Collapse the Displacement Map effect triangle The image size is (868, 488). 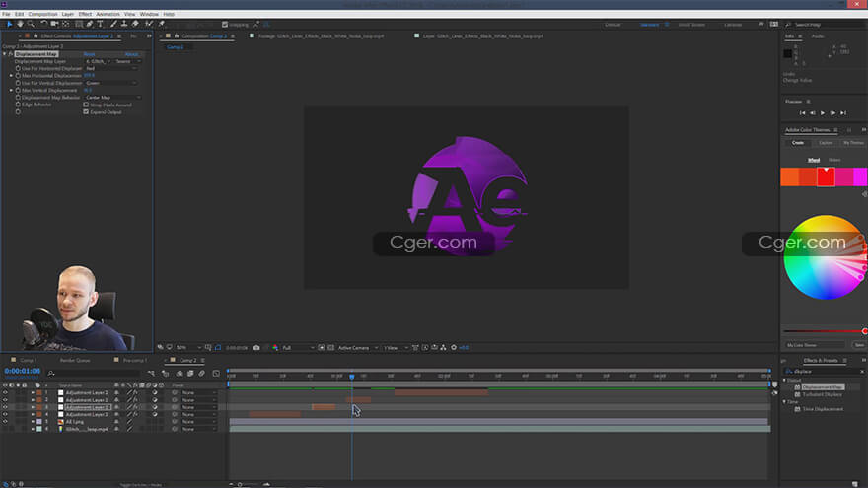pos(5,54)
